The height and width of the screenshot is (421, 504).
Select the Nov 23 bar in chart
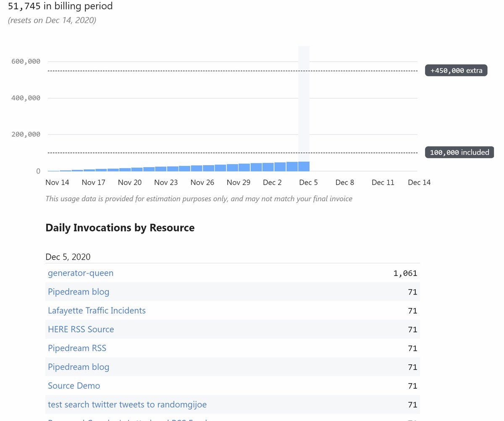click(161, 168)
